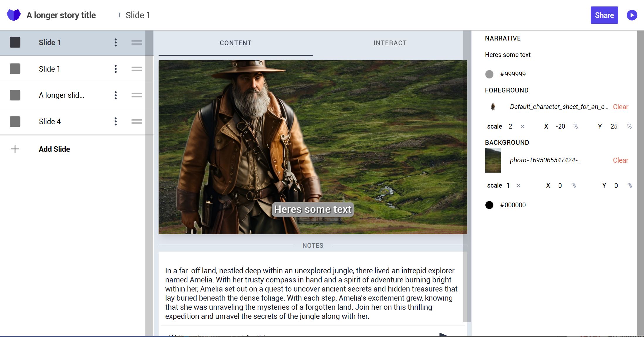Click the Share button
The width and height of the screenshot is (644, 337).
click(x=604, y=15)
